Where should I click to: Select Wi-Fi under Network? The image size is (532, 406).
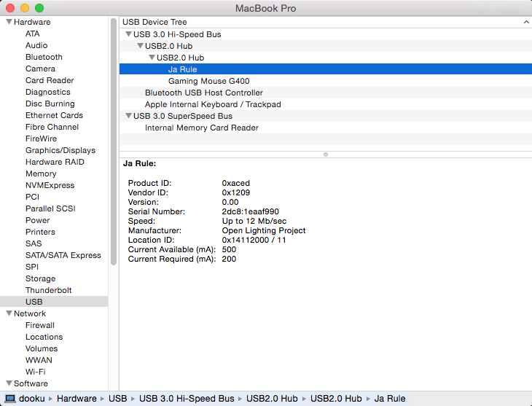point(36,372)
